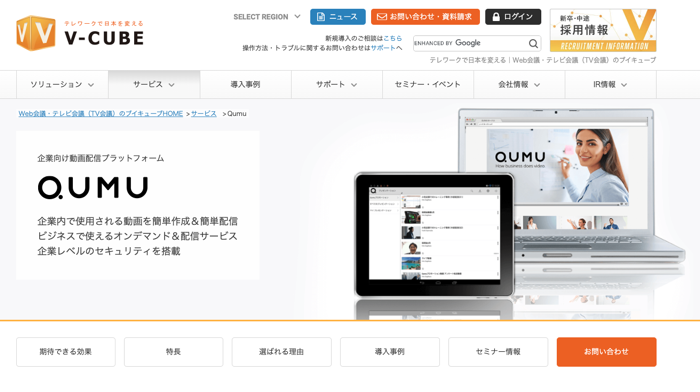Click the envelope icon on お問い合わせ・資料請求

pyautogui.click(x=381, y=17)
